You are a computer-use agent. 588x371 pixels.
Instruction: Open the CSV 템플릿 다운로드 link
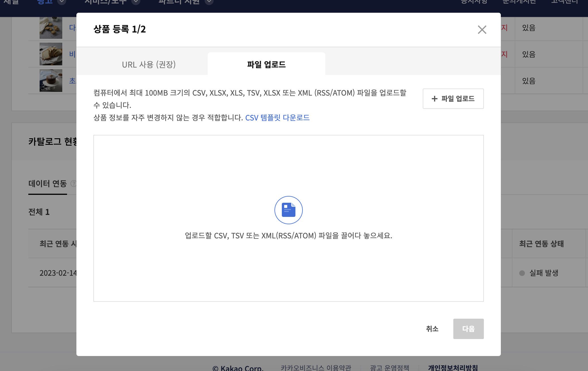277,118
